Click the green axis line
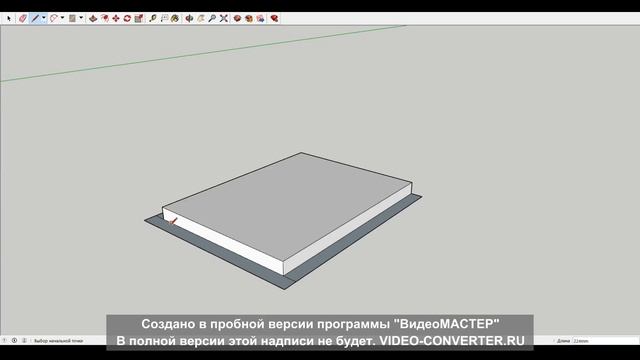 click(x=203, y=53)
